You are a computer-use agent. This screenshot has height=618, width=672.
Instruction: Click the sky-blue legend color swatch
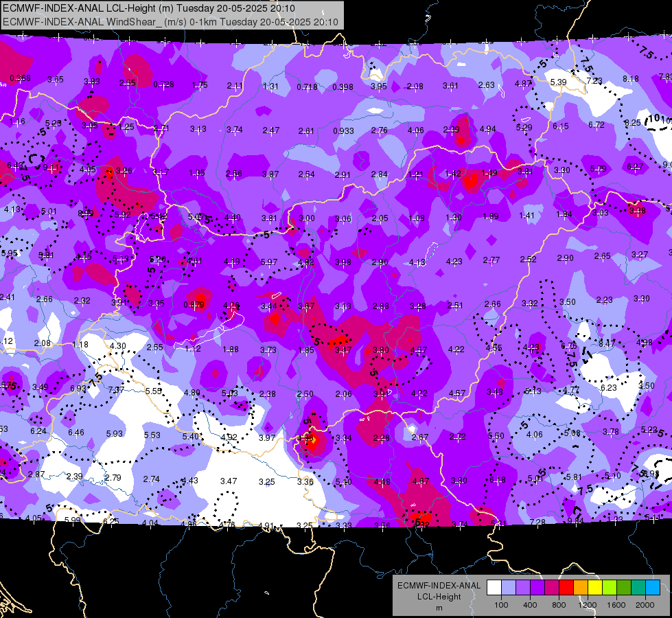tap(653, 588)
